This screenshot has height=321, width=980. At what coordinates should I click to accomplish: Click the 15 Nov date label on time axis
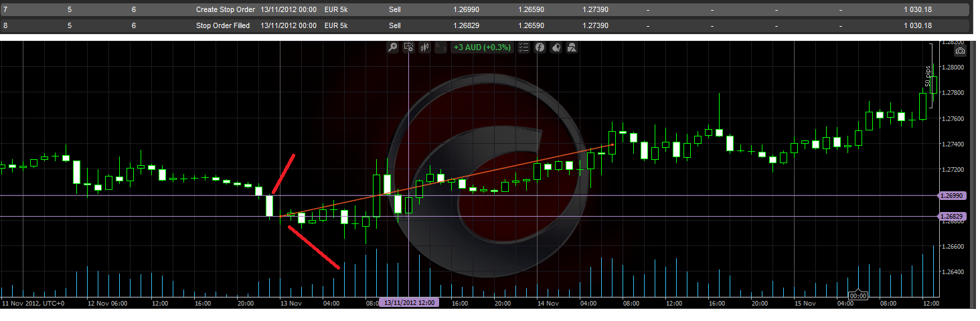(x=805, y=303)
